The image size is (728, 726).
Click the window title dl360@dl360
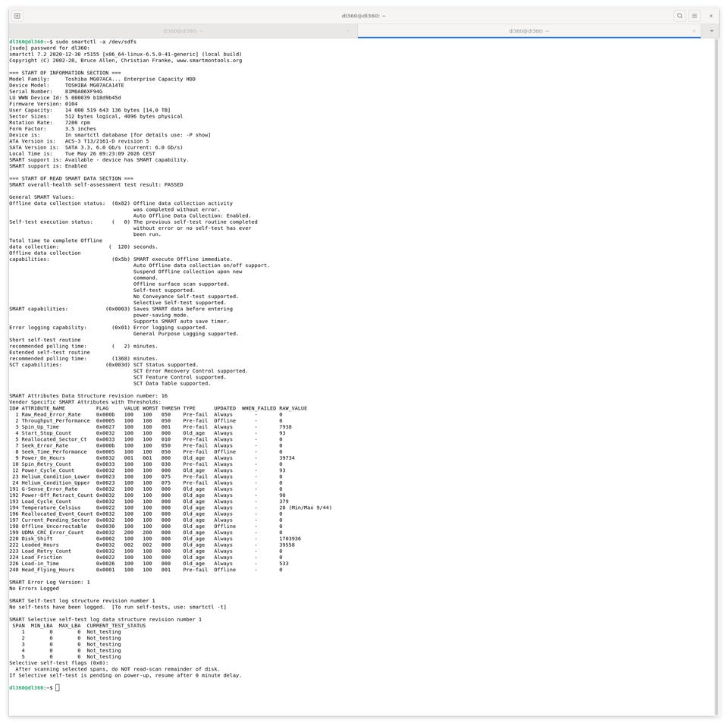coord(363,16)
